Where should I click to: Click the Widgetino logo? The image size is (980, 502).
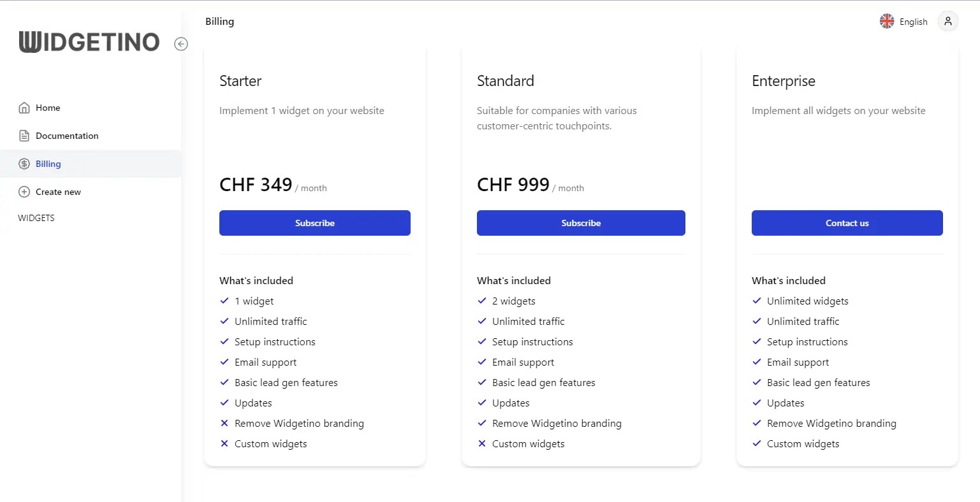click(x=89, y=42)
